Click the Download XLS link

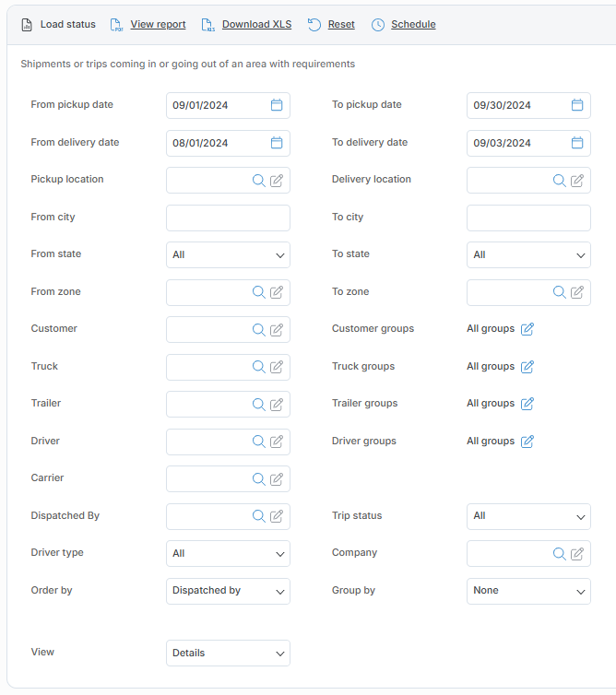coord(256,24)
